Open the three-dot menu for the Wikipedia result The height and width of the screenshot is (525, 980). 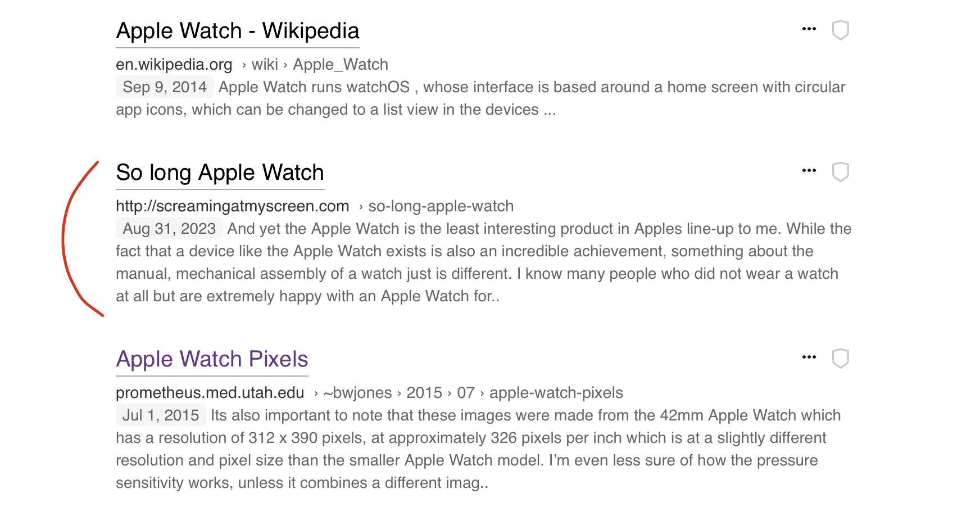(x=809, y=29)
